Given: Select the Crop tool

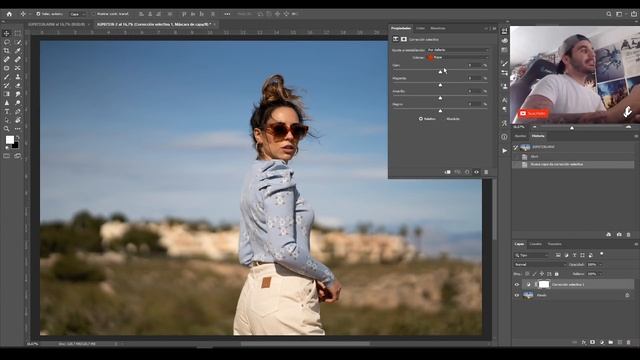Looking at the screenshot, I should click(7, 51).
